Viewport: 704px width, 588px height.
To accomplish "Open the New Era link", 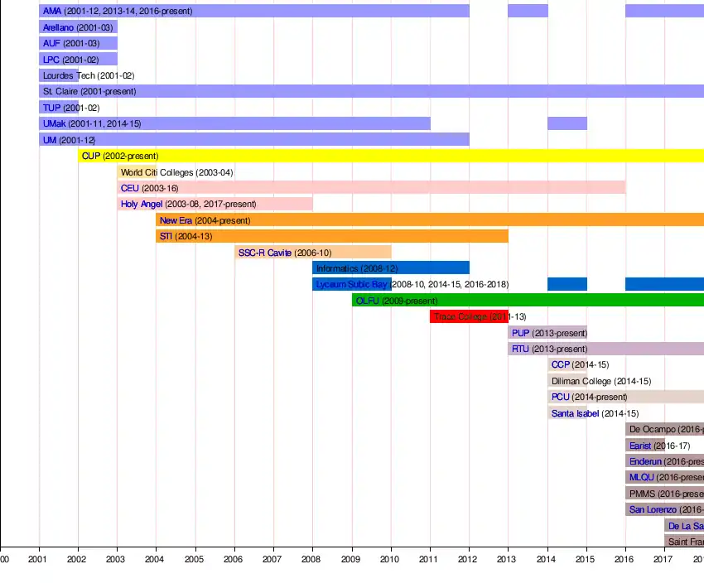I will pos(176,220).
